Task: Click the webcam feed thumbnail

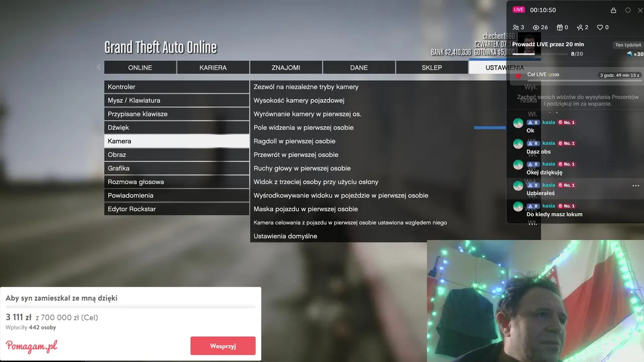Action: tap(535, 301)
